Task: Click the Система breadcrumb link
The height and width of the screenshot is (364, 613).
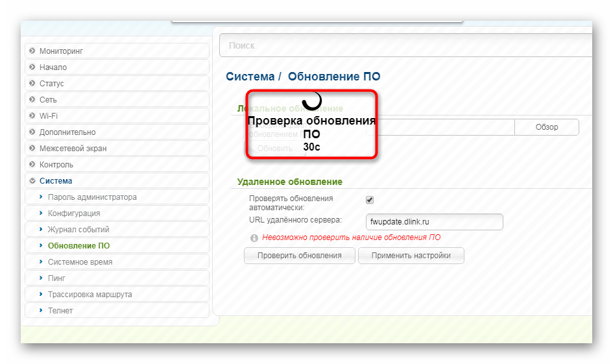Action: [x=250, y=77]
